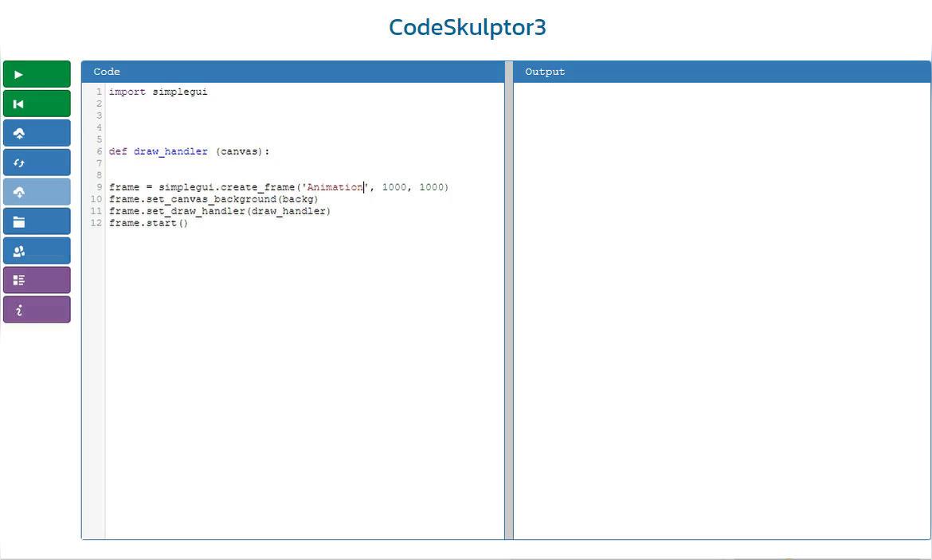Click the frame.start() line of code
Screen dimensions: 932x560
pyautogui.click(x=148, y=223)
